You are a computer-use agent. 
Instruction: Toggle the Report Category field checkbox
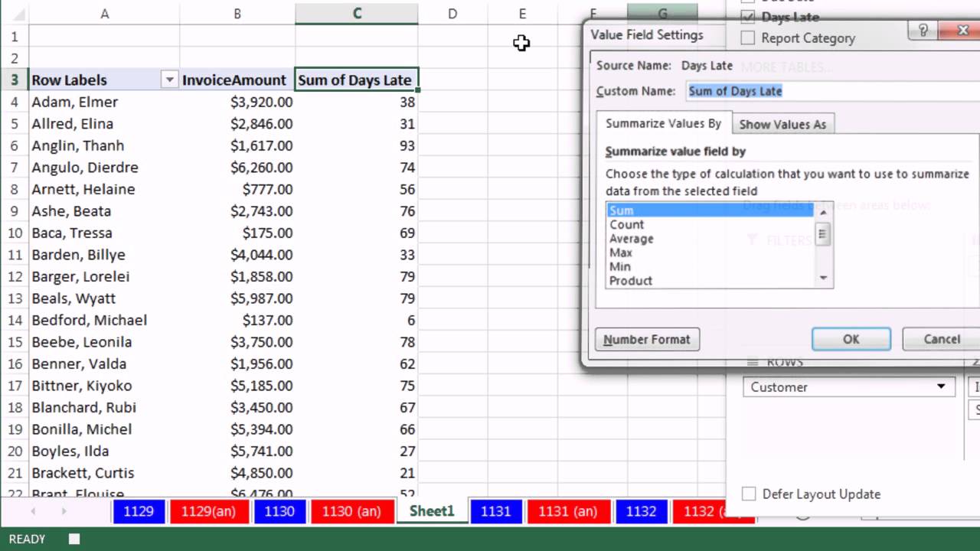pyautogui.click(x=748, y=38)
